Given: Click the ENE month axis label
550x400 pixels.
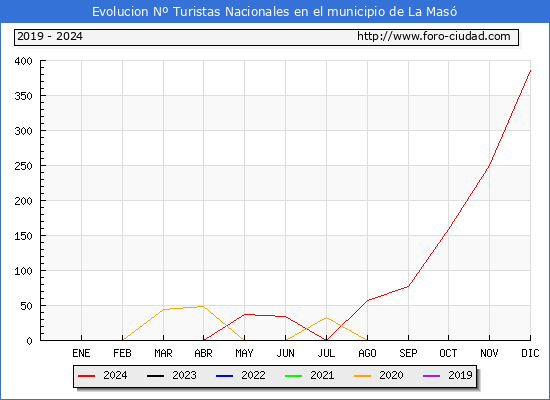Looking at the screenshot, I should (81, 353).
